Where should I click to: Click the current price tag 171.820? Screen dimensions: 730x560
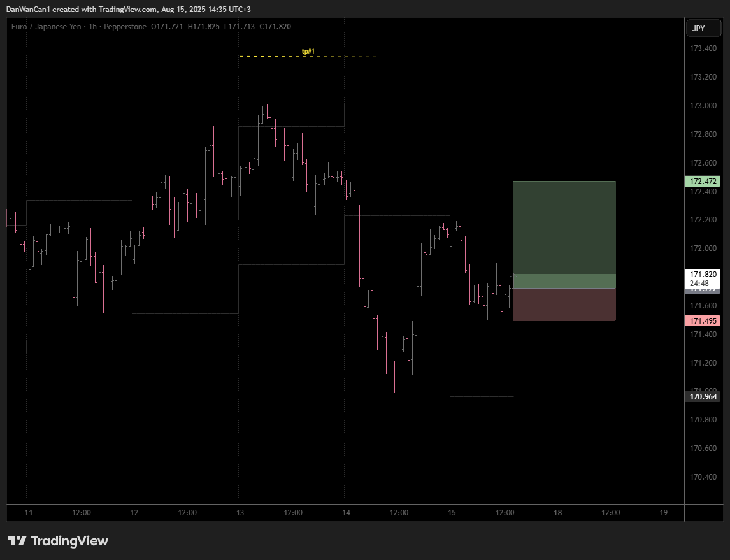[703, 274]
